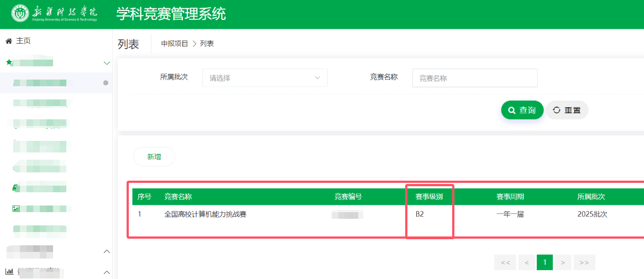Jump to last page with >> button

click(584, 262)
